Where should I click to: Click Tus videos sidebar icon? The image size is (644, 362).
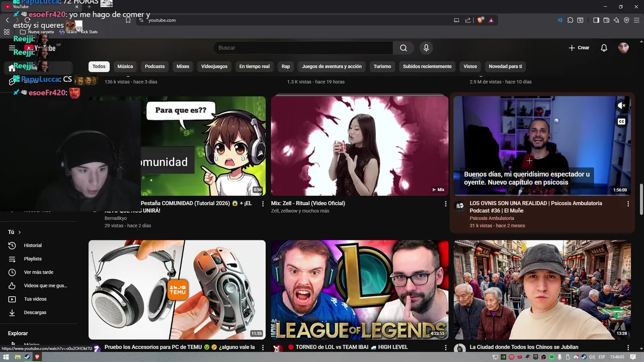pyautogui.click(x=12, y=299)
